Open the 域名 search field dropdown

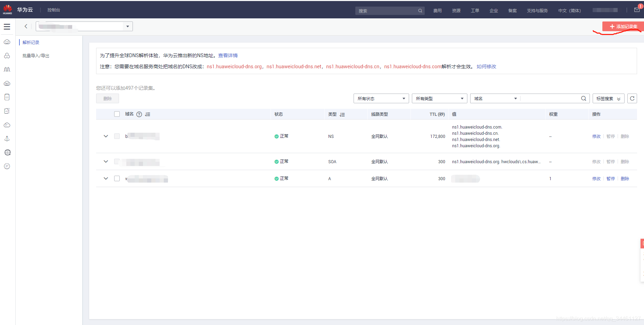(x=495, y=98)
